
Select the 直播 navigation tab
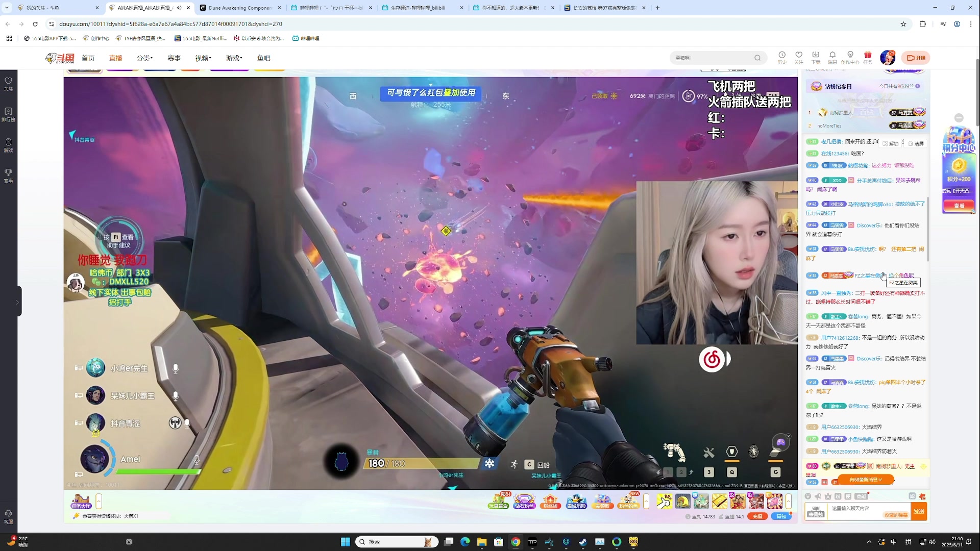click(x=116, y=58)
